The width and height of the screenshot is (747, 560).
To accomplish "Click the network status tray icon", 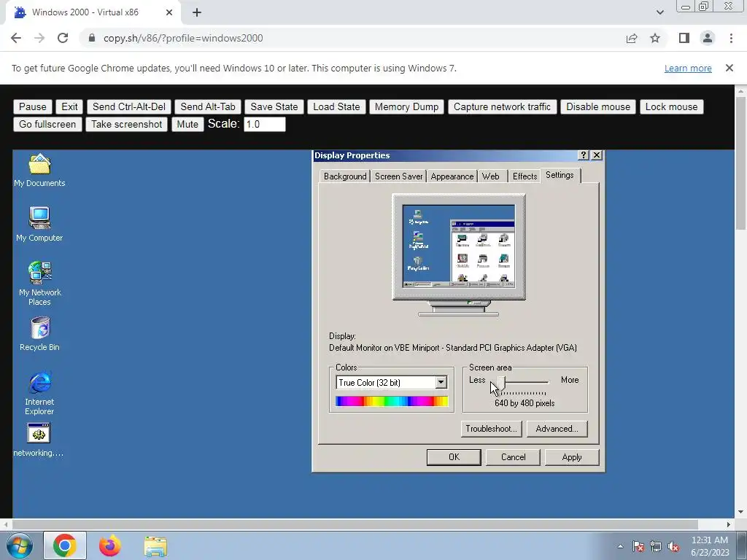I will (656, 546).
